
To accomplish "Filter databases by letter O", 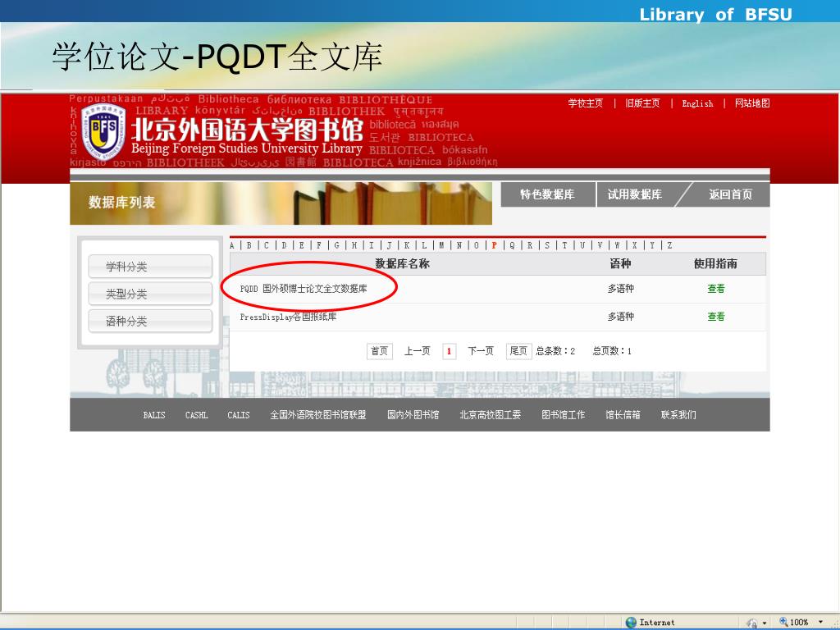I will pyautogui.click(x=477, y=245).
